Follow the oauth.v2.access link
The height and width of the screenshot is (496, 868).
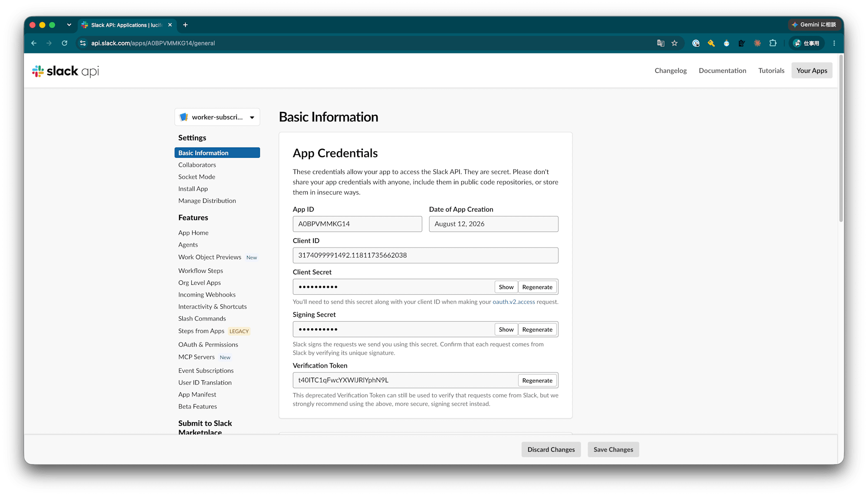(514, 302)
